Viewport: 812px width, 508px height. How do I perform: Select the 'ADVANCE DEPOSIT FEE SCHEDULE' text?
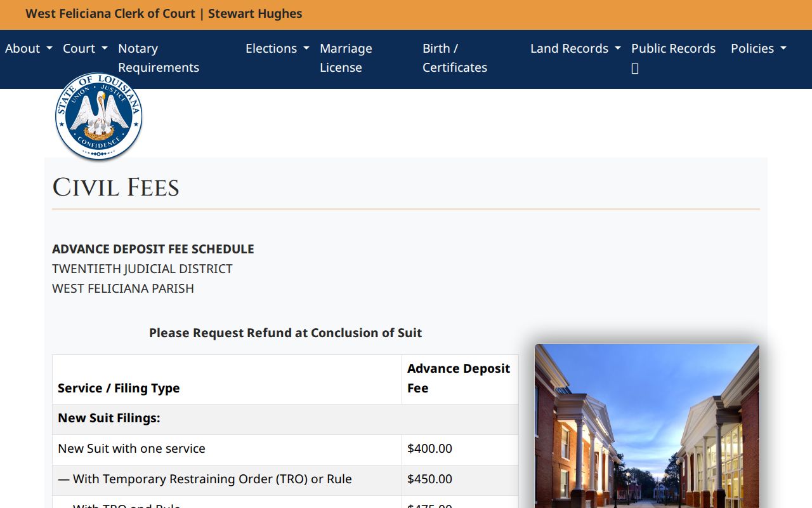[153, 249]
